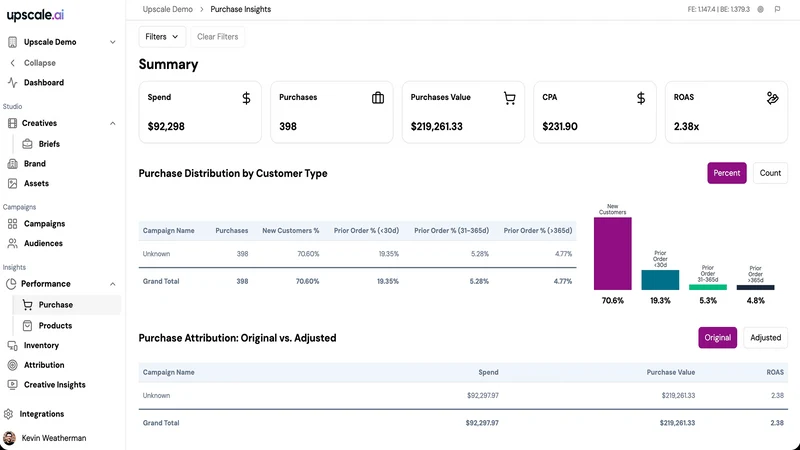Screen dimensions: 800x450
Task: Go to Creative Insights menu item
Action: 54,385
